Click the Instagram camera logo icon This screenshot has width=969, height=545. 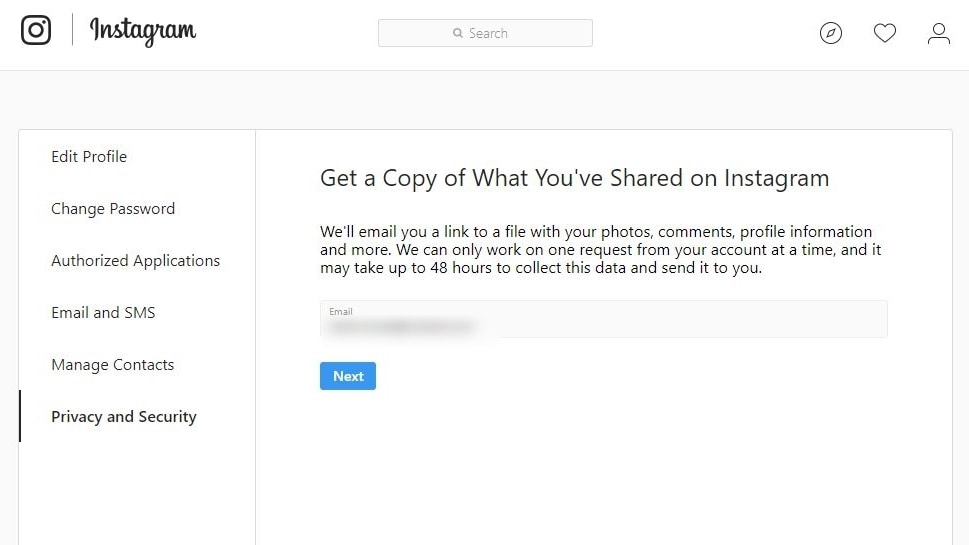click(36, 30)
